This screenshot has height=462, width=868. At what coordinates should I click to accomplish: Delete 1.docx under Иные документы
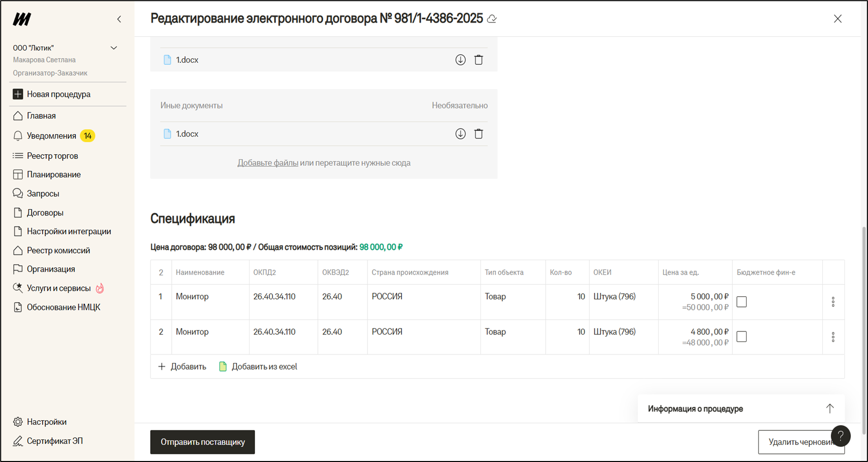coord(478,134)
